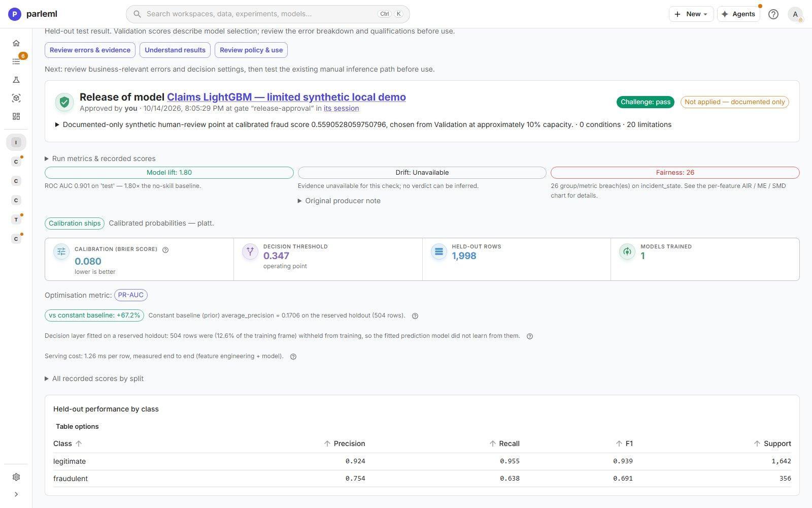
Task: Click info icon beside Serving cost text
Action: coord(293,357)
